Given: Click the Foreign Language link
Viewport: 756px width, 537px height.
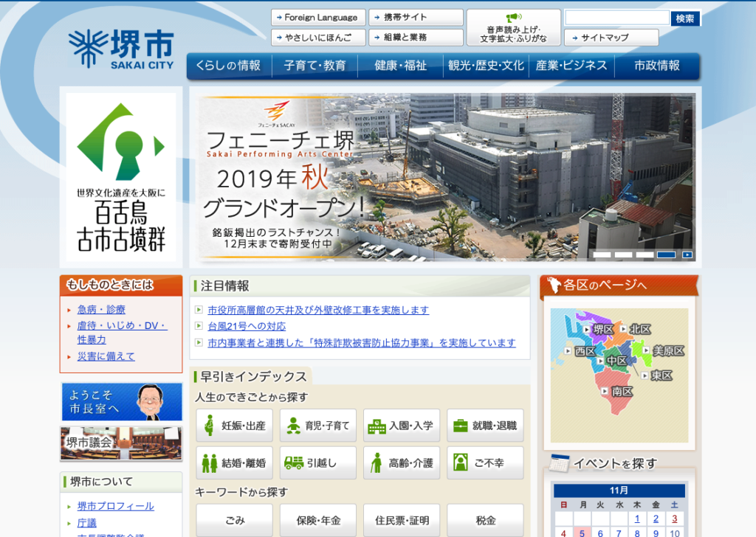Looking at the screenshot, I should coord(317,17).
